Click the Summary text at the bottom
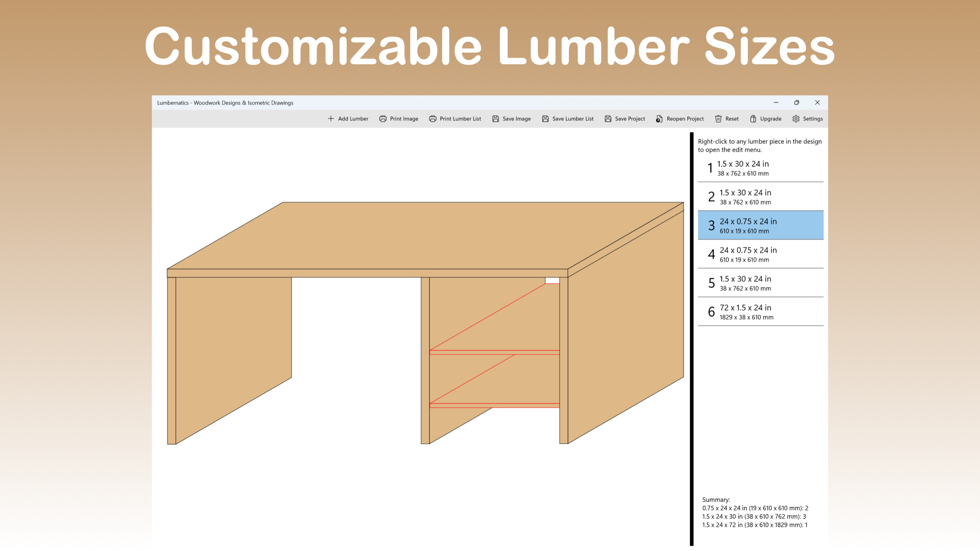The height and width of the screenshot is (551, 980). point(716,499)
